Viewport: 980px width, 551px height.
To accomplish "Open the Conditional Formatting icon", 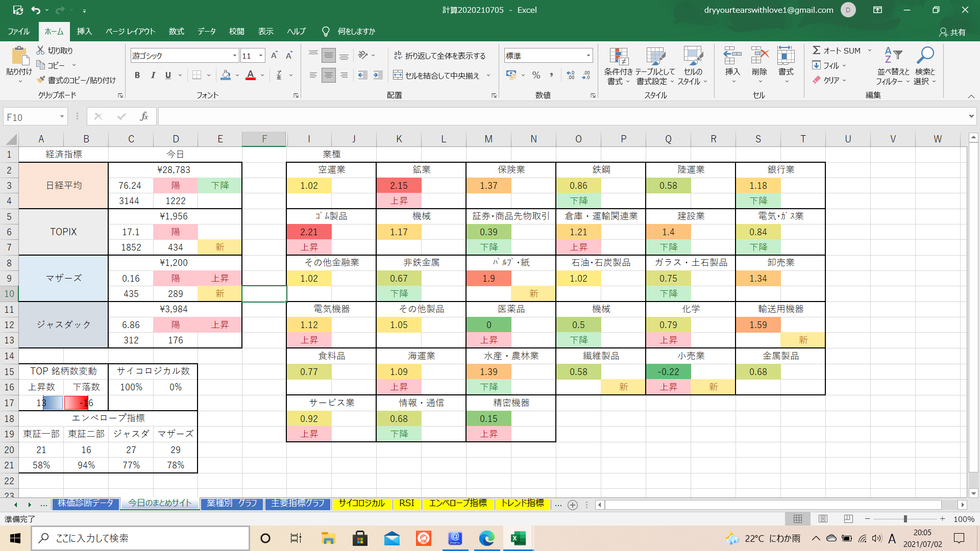I will coord(618,57).
